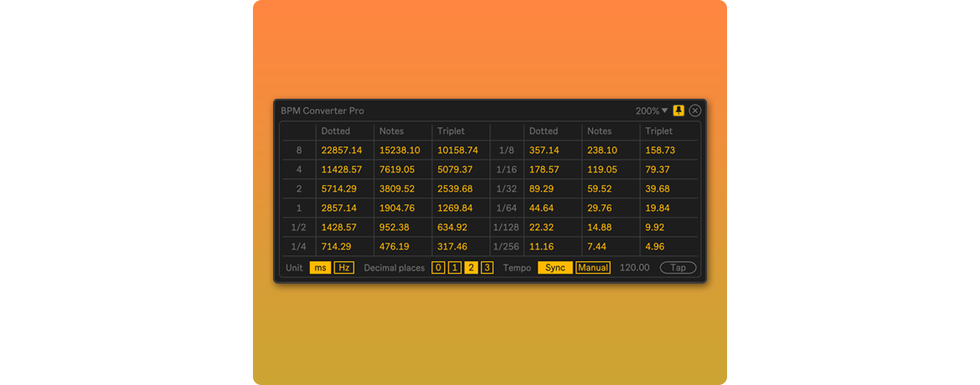Click the 1/256 notes value 7.44
This screenshot has width=980, height=385.
[x=597, y=247]
